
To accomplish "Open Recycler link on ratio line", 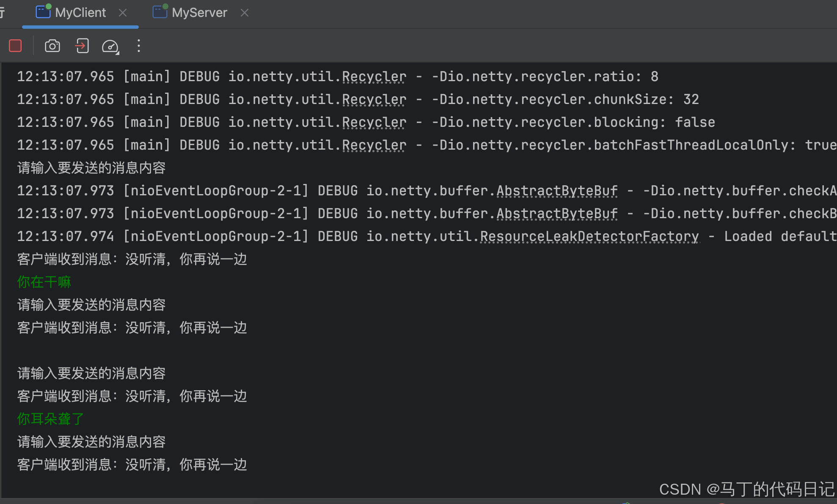I will 374,77.
